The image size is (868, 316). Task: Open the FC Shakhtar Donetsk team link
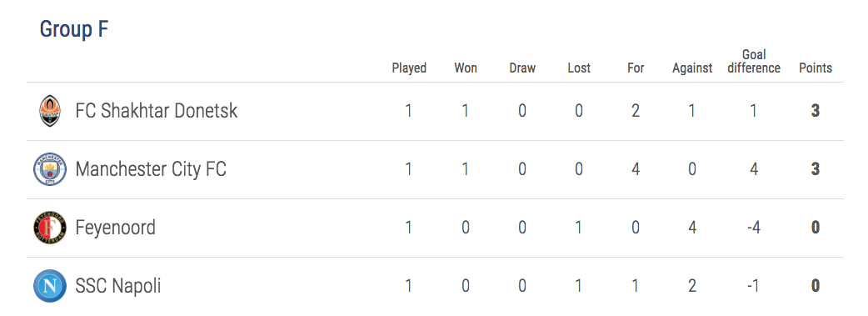pyautogui.click(x=157, y=111)
